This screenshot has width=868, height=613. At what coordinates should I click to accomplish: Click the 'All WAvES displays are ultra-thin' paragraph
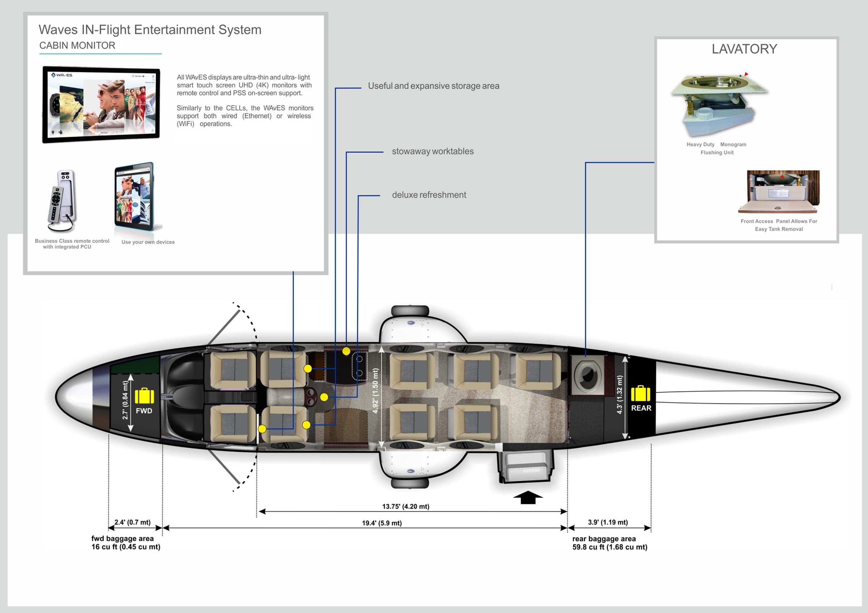pos(244,85)
